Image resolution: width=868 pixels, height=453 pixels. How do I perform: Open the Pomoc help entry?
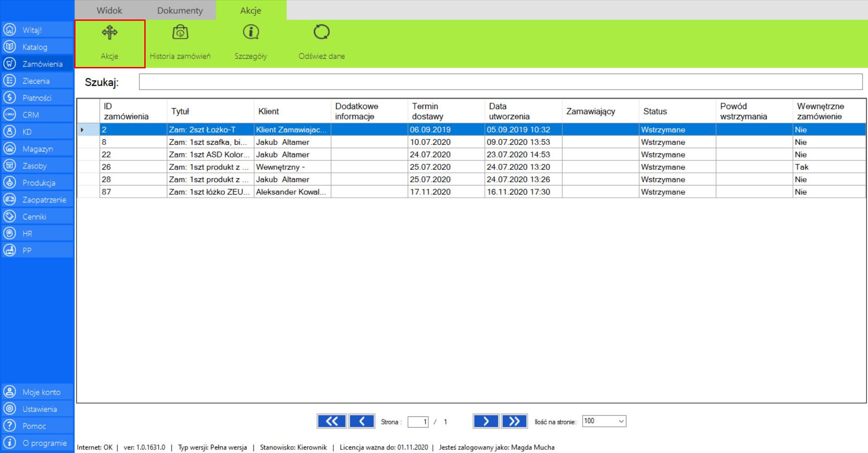34,426
